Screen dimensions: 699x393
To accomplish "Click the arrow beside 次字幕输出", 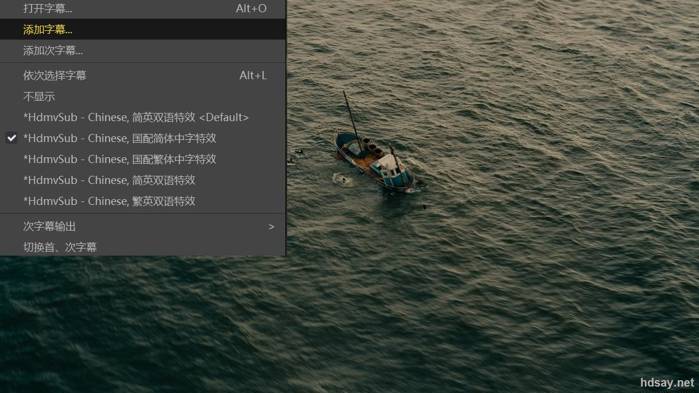I will tap(271, 227).
